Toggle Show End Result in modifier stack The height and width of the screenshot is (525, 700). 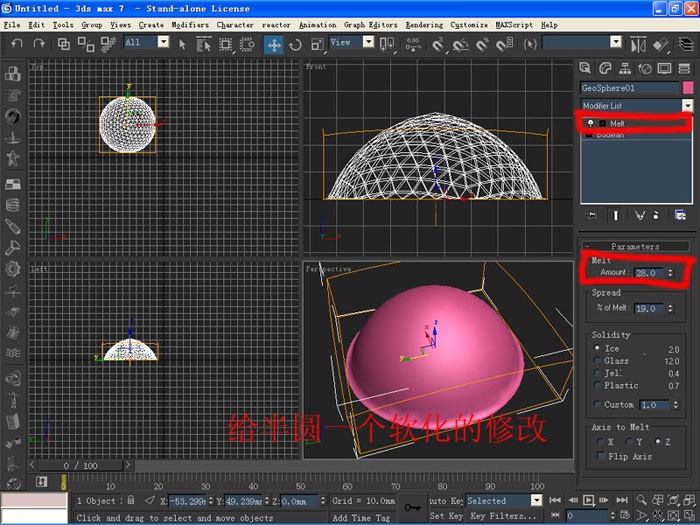[616, 216]
